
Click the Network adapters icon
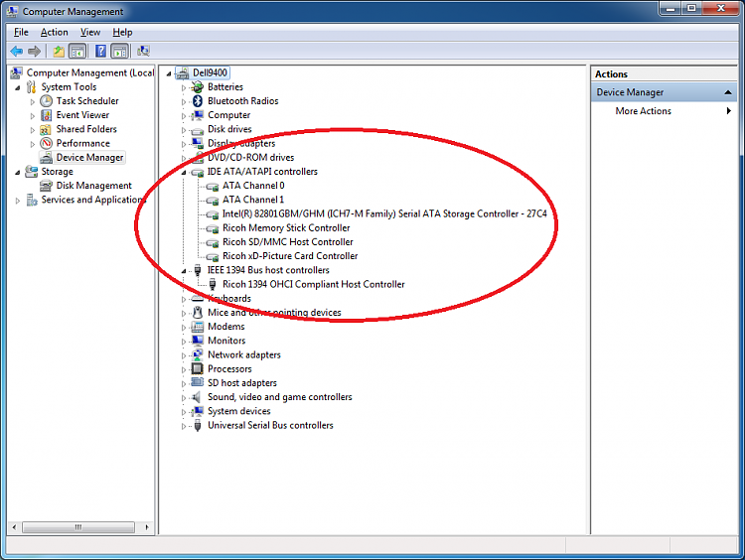[x=198, y=354]
